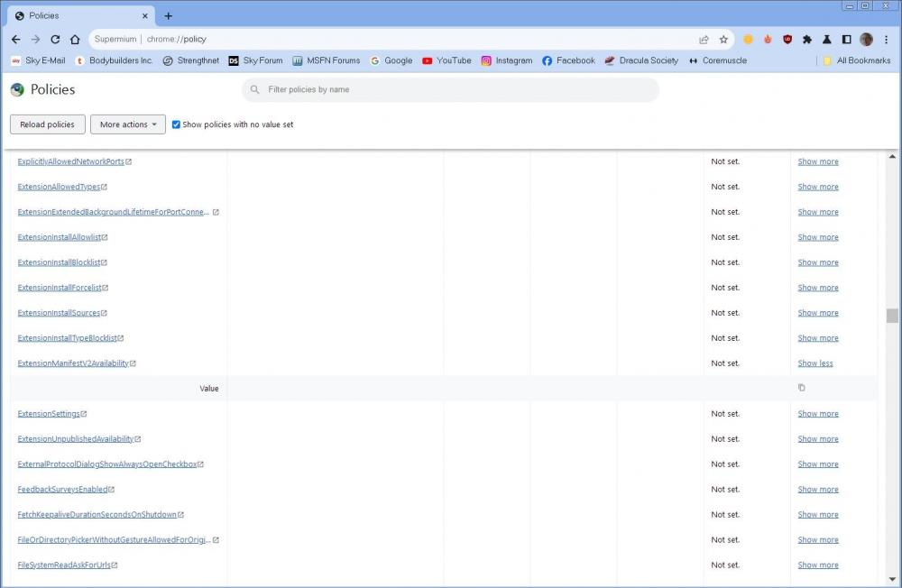Go to the browser home page icon

[x=75, y=40]
